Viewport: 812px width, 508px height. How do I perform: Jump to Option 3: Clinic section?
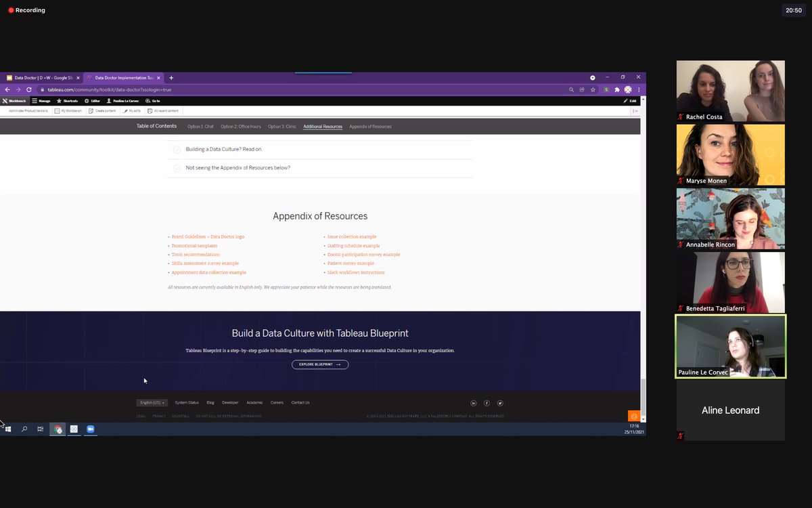click(x=282, y=127)
